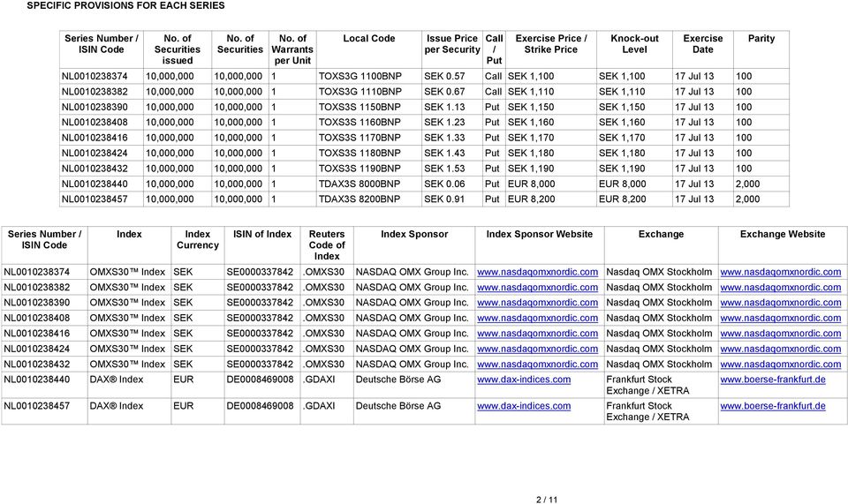Click the 'SPECIFIC PROVISIONS FOR EACH SERIES' heading

125,5
